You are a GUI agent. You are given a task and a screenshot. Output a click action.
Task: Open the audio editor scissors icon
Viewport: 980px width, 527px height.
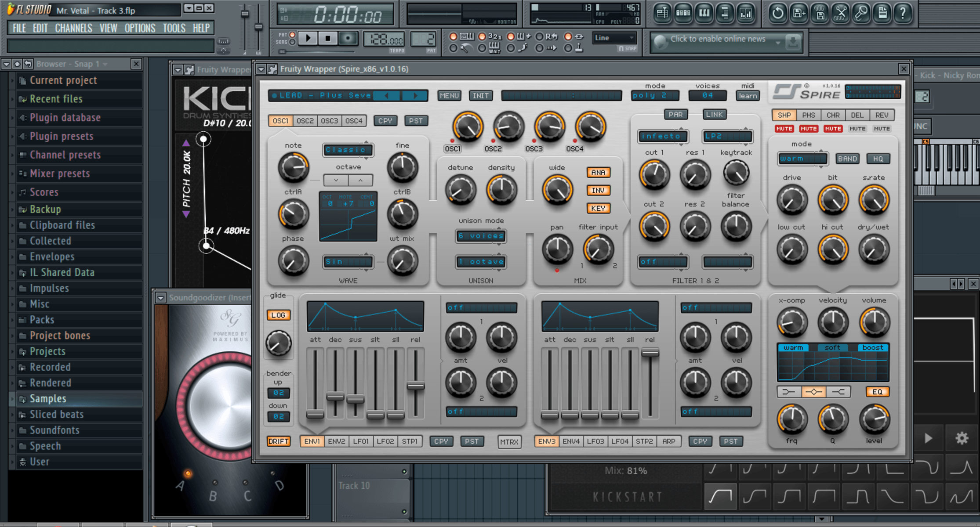(x=841, y=13)
